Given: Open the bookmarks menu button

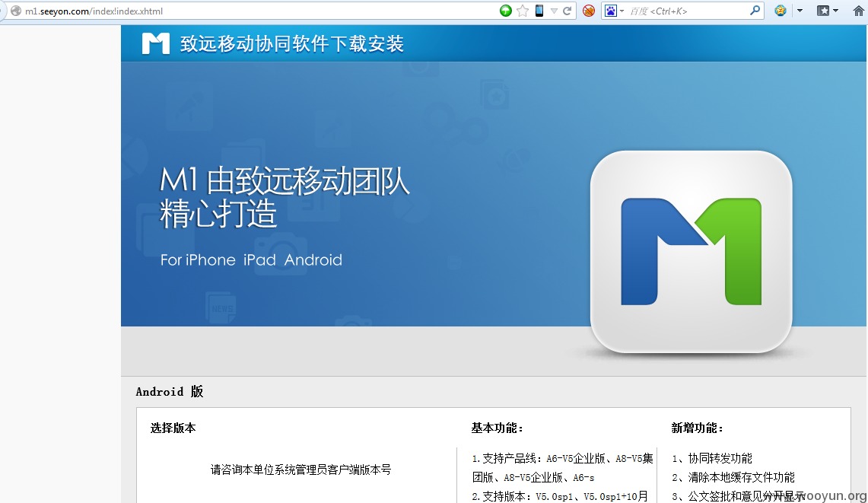Looking at the screenshot, I should 828,11.
